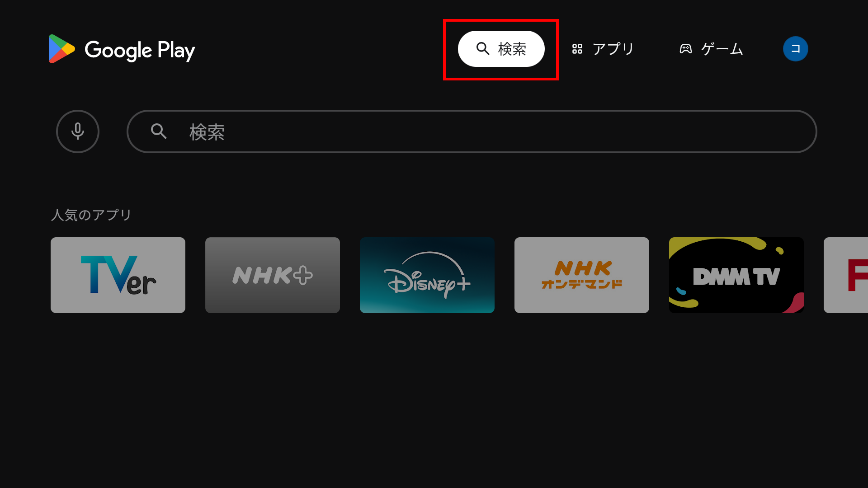Click the Google Play triangle logo
The height and width of the screenshot is (488, 868).
pos(61,49)
